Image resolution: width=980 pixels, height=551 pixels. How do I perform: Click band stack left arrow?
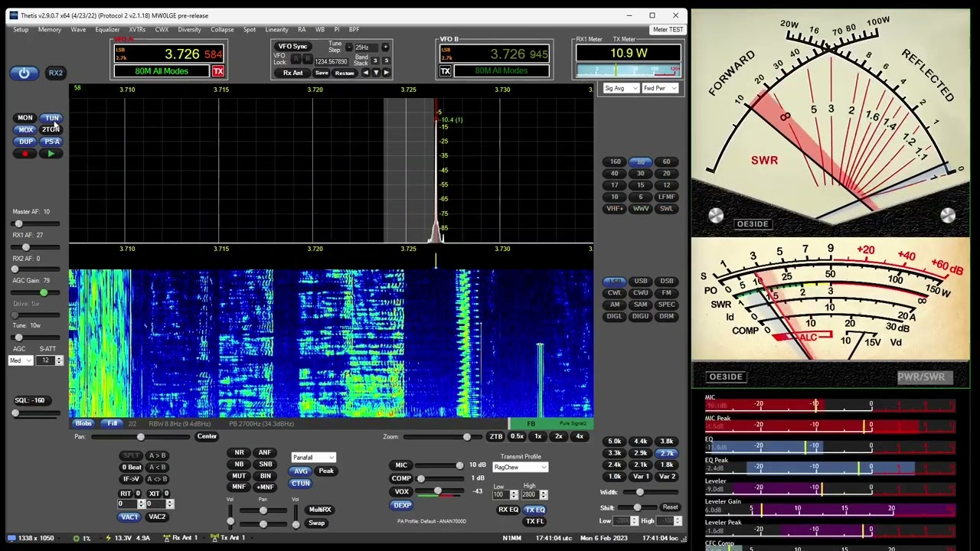[365, 73]
